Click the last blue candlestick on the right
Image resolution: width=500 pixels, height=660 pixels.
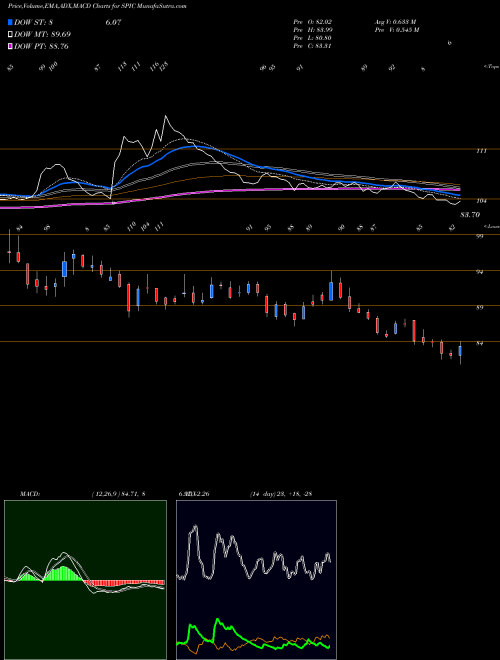[x=460, y=351]
